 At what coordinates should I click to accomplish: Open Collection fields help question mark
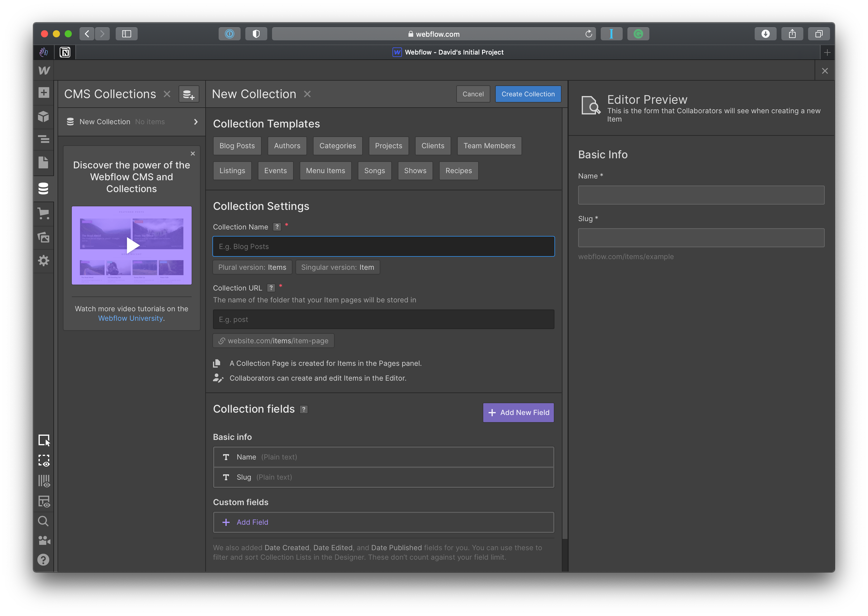[304, 409]
